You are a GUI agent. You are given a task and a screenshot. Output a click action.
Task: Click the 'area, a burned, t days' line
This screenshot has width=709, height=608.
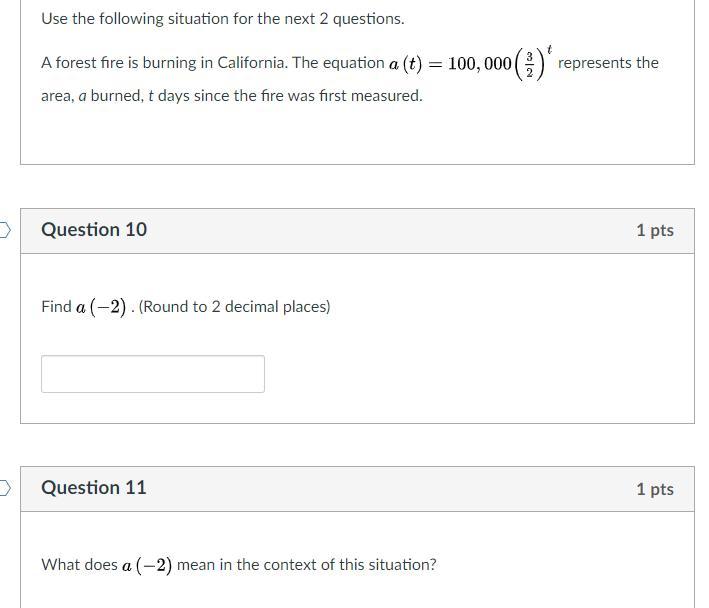[x=232, y=96]
